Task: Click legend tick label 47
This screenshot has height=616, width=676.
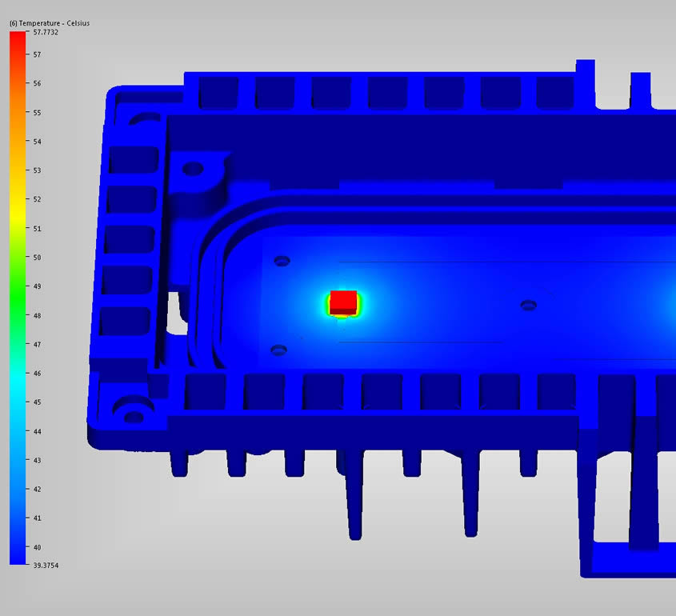Action: [x=37, y=345]
